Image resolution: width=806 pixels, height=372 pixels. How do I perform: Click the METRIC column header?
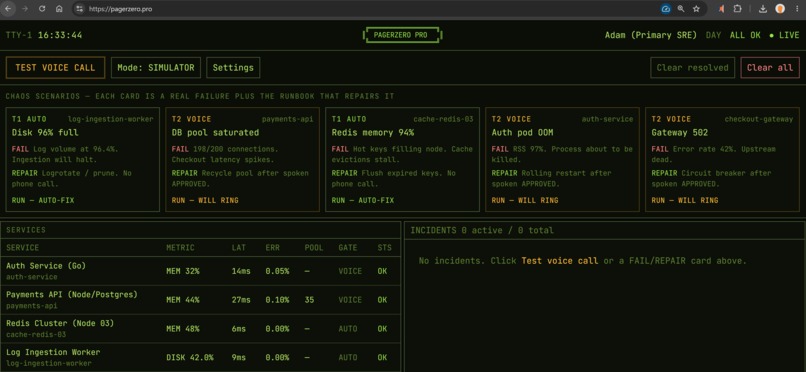[x=180, y=248]
